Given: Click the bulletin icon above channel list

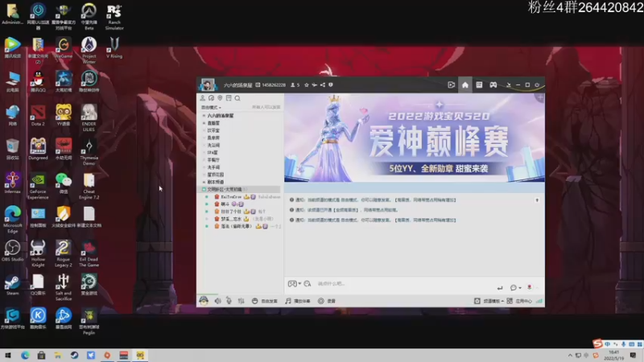Looking at the screenshot, I should (x=229, y=98).
